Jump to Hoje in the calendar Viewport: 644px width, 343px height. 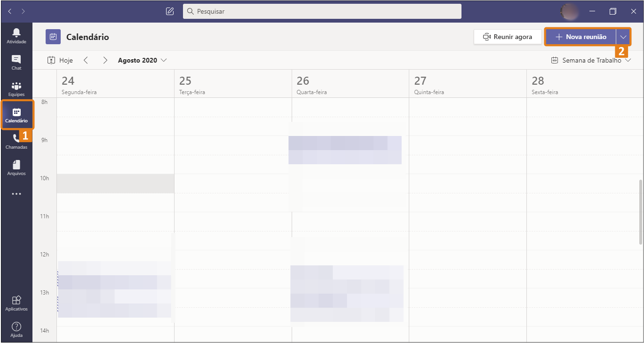pos(60,60)
